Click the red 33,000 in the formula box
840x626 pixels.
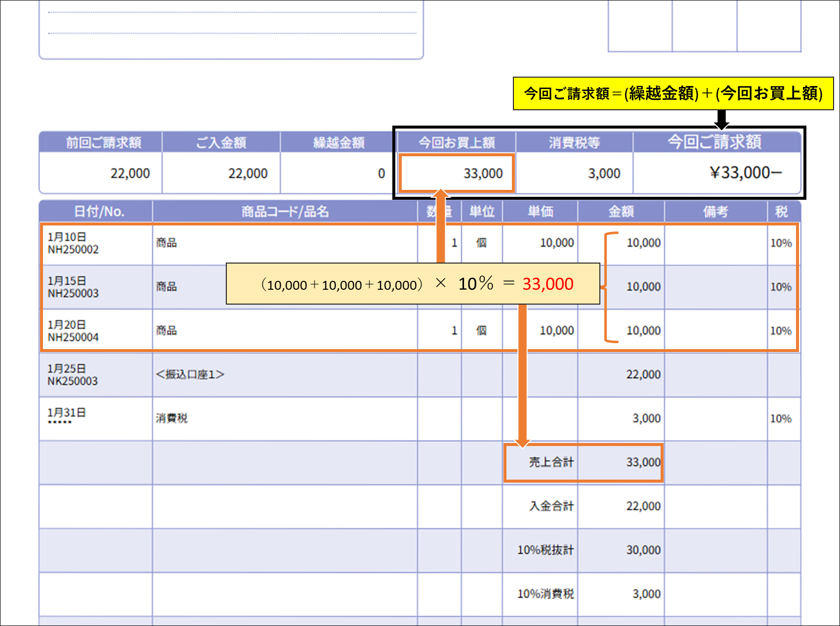coord(547,284)
